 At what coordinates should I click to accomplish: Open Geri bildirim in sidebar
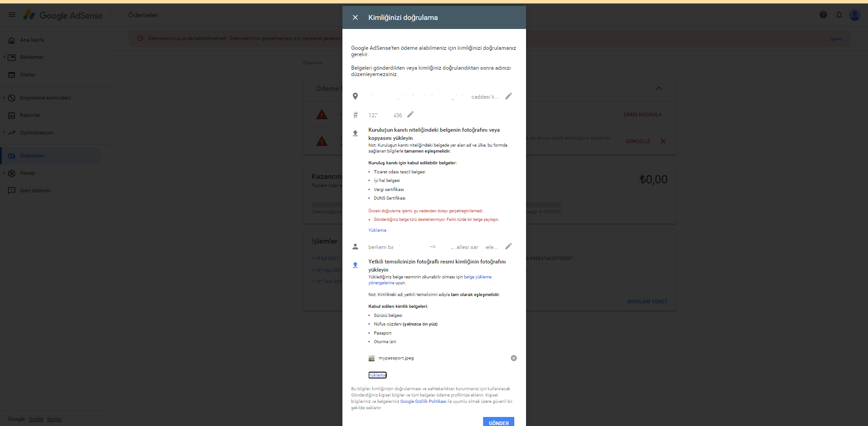35,191
